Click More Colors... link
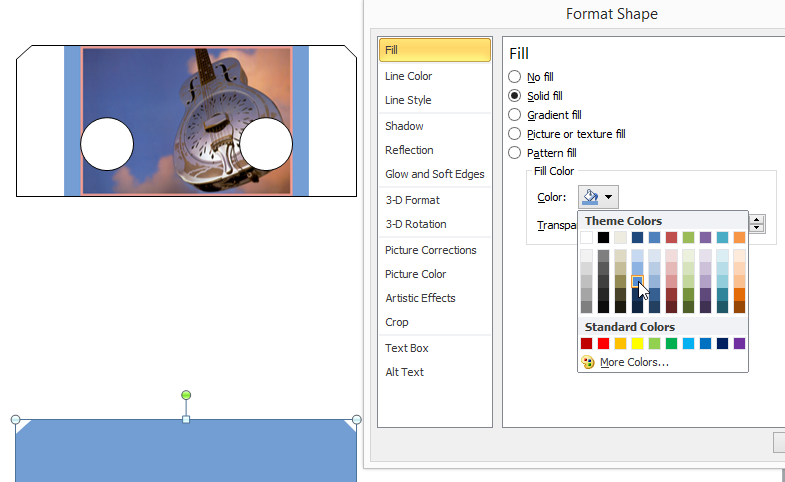The width and height of the screenshot is (785, 482). pyautogui.click(x=634, y=362)
